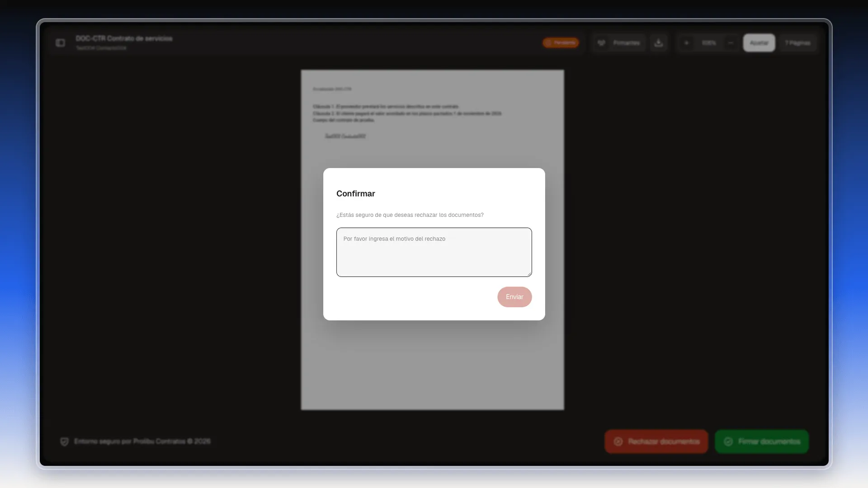This screenshot has width=868, height=488.
Task: Open the Firmantes panel
Action: click(619, 43)
